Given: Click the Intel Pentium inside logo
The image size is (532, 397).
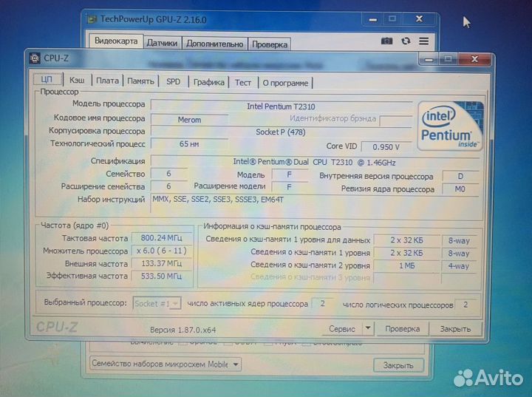Looking at the screenshot, I should pyautogui.click(x=450, y=126).
